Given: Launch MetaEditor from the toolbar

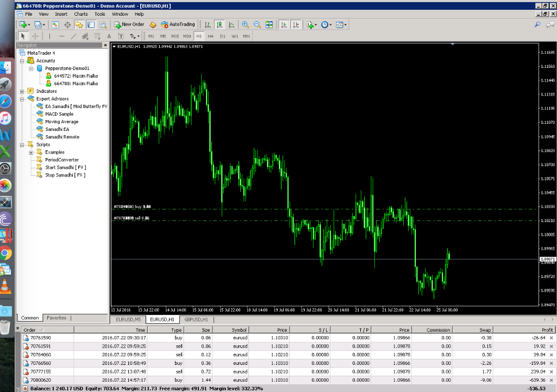Looking at the screenshot, I should pos(153,24).
